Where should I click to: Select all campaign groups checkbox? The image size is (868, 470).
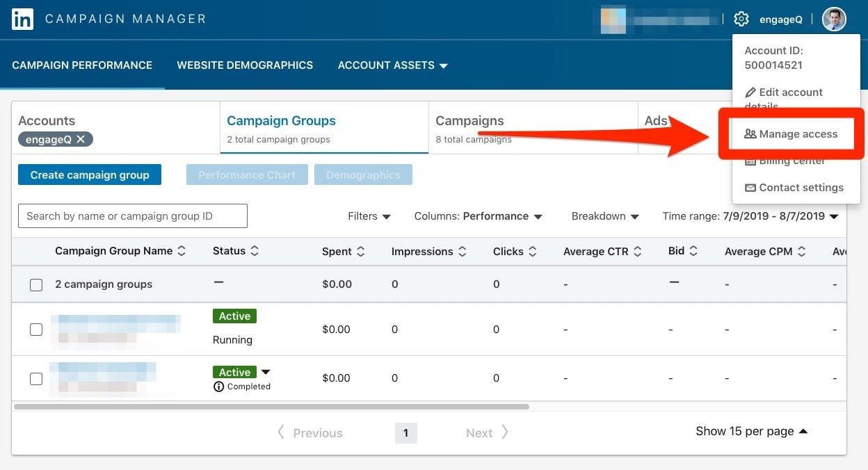point(36,284)
